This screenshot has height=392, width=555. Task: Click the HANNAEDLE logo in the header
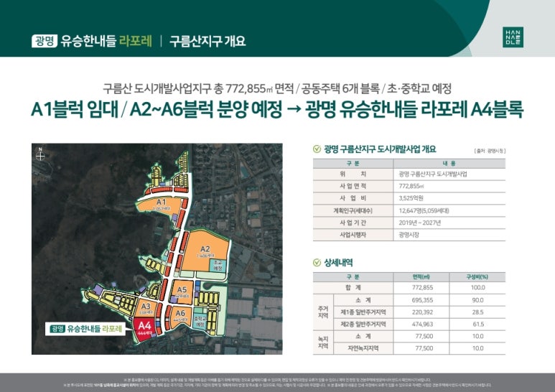click(513, 37)
